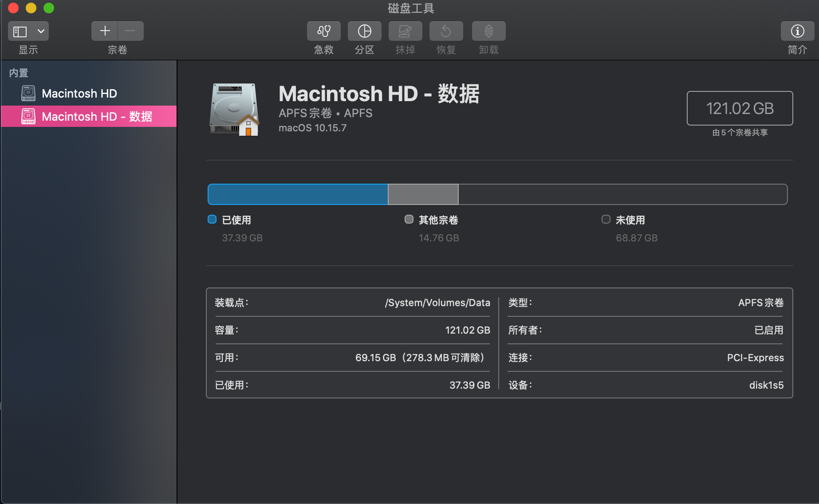Screen dimensions: 819x504
Task: Add a volume with the plus button
Action: click(x=105, y=31)
